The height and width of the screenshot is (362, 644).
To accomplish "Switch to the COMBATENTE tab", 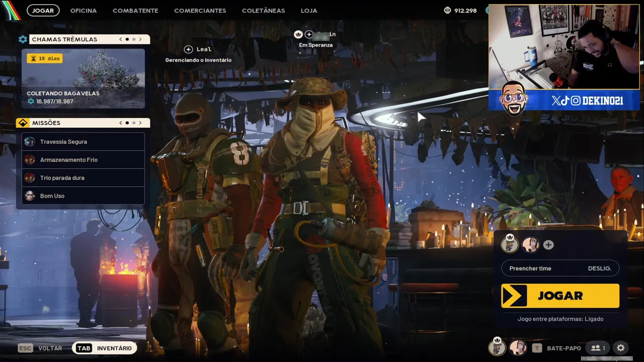I will [135, 10].
